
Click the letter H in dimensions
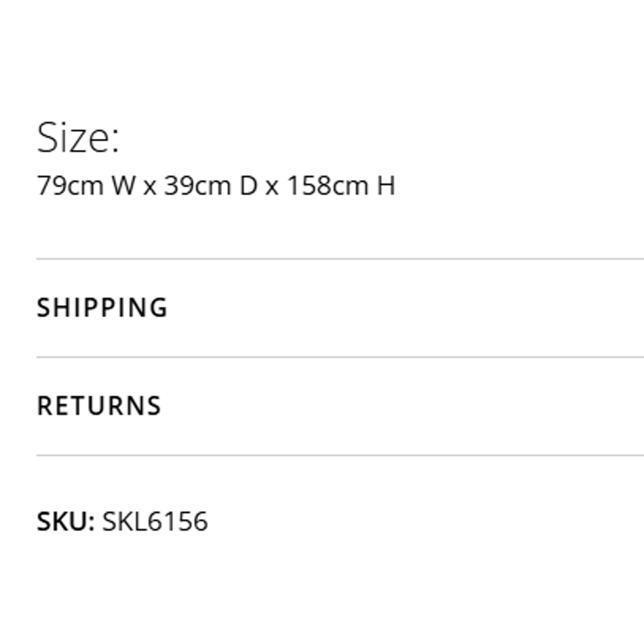[386, 186]
